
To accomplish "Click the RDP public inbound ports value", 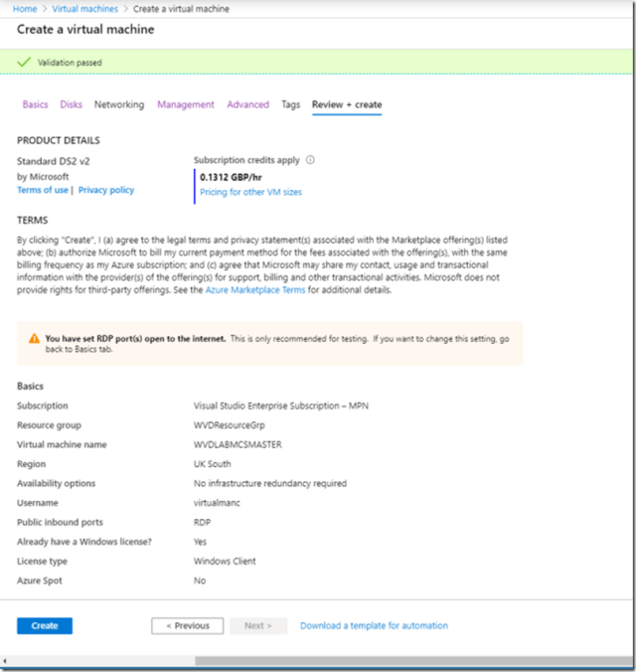I will [x=203, y=523].
